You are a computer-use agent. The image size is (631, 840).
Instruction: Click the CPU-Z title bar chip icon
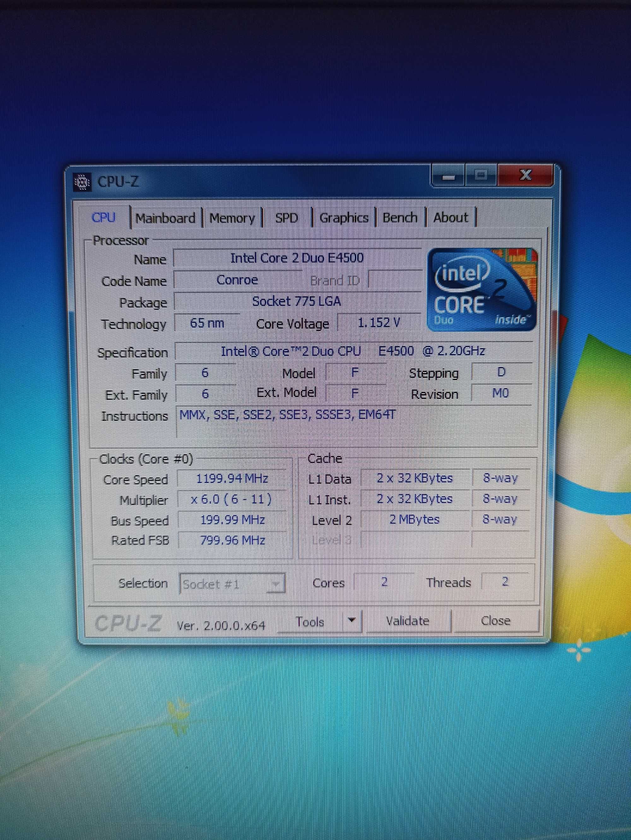click(x=82, y=183)
